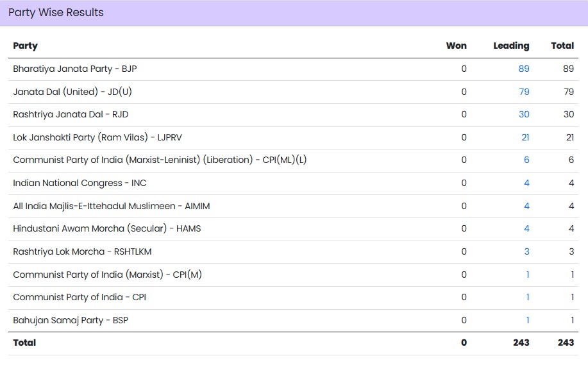This screenshot has width=588, height=365.
Task: Select the Bharatiya Janata Party row name
Action: pyautogui.click(x=75, y=69)
